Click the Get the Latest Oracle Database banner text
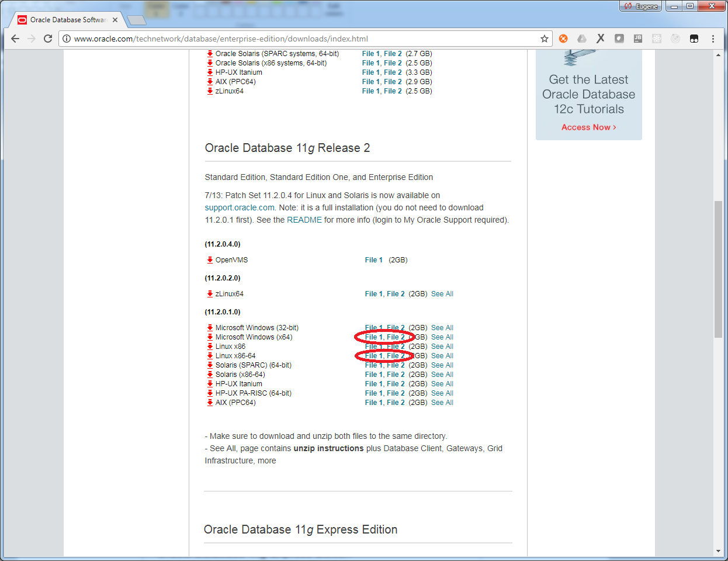Image resolution: width=728 pixels, height=561 pixels. tap(588, 94)
